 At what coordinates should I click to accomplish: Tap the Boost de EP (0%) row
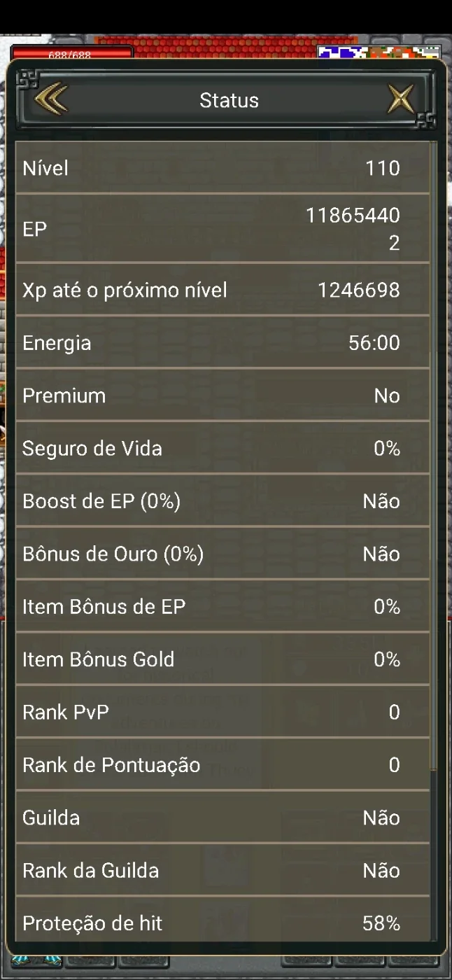223,501
